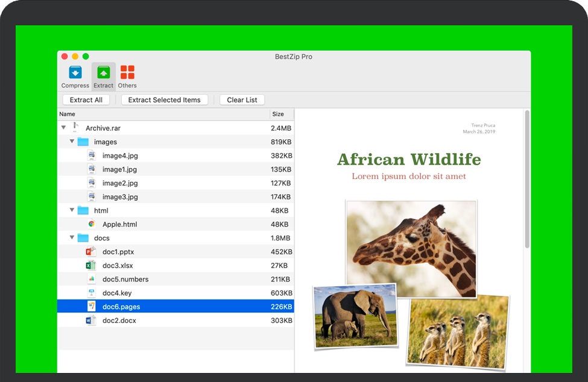Viewport: 588px width, 382px height.
Task: Click the Keynote icon for doc4.key
Action: coord(91,293)
